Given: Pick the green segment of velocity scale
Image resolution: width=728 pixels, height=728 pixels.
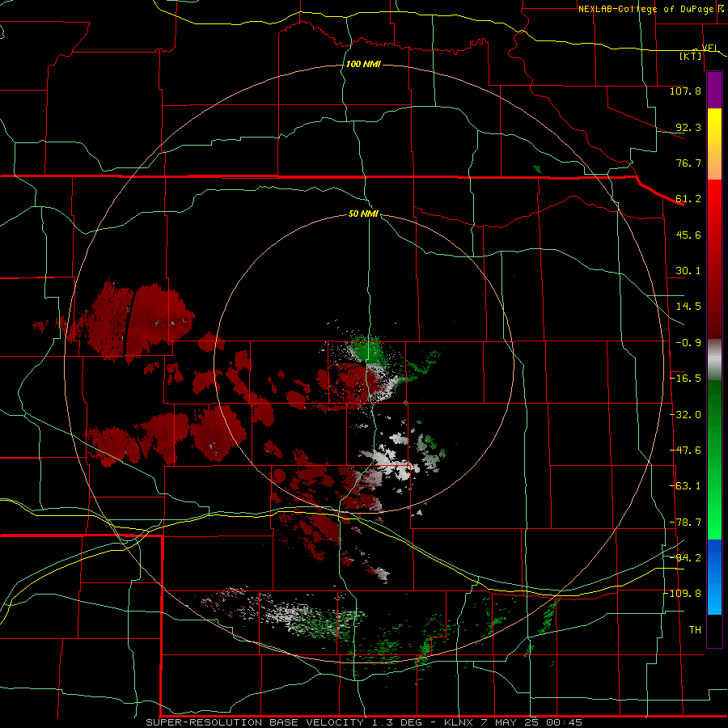Looking at the screenshot, I should click(x=714, y=459).
